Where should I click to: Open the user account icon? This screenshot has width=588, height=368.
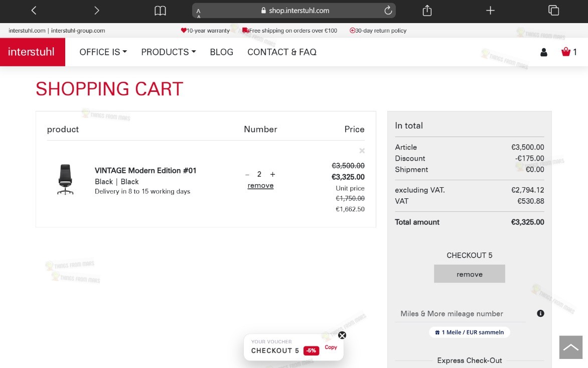pyautogui.click(x=544, y=52)
